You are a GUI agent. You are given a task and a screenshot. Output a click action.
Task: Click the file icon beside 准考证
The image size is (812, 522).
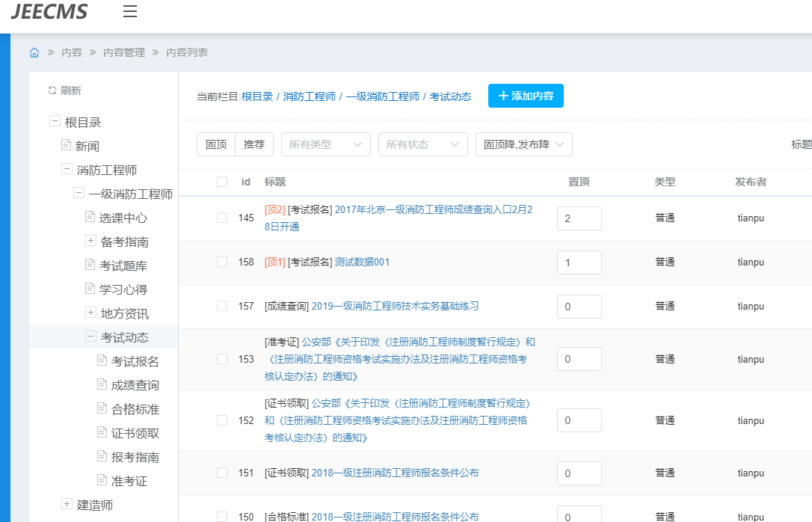click(x=102, y=481)
